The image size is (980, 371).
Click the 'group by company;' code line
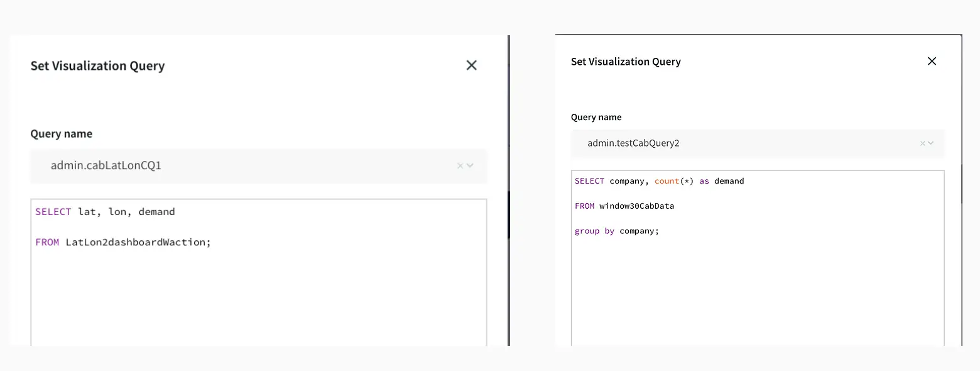click(616, 231)
